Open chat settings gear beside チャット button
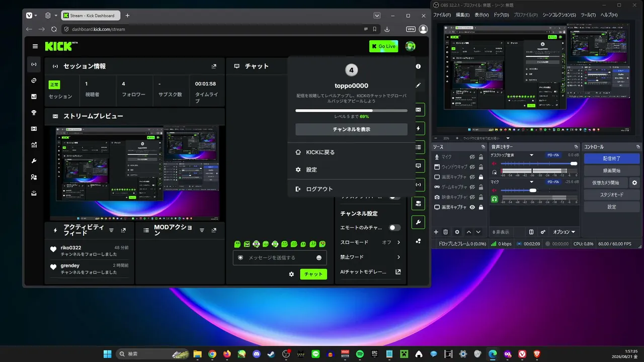 [x=291, y=274]
